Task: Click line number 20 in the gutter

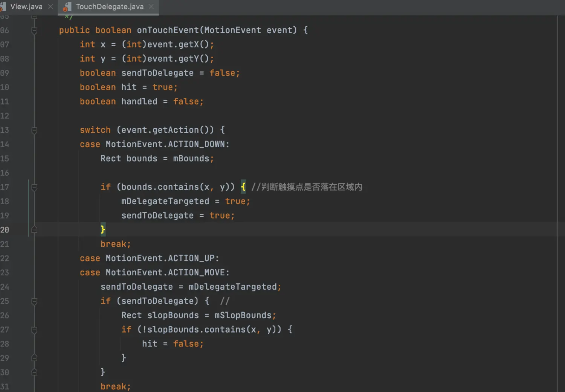Action: tap(5, 230)
